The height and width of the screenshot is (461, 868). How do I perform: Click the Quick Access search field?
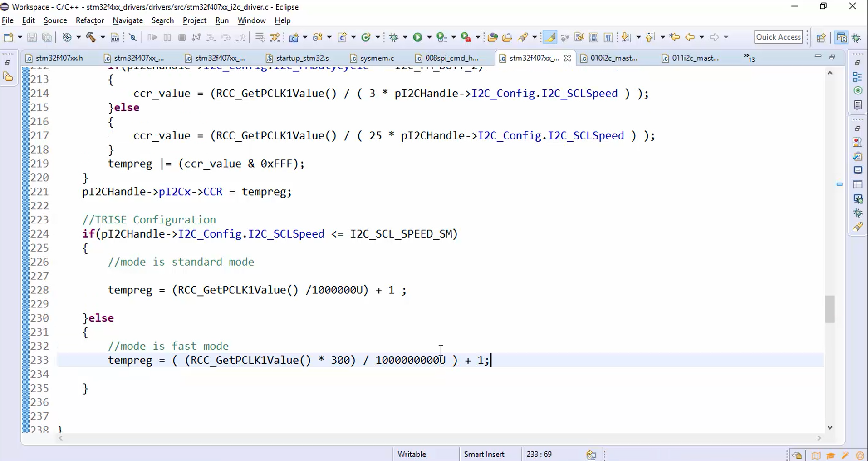coord(779,37)
